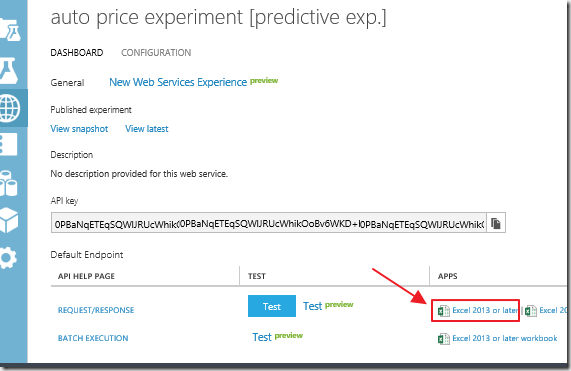Open the REQUEST/RESPONSE API help page

click(x=96, y=310)
